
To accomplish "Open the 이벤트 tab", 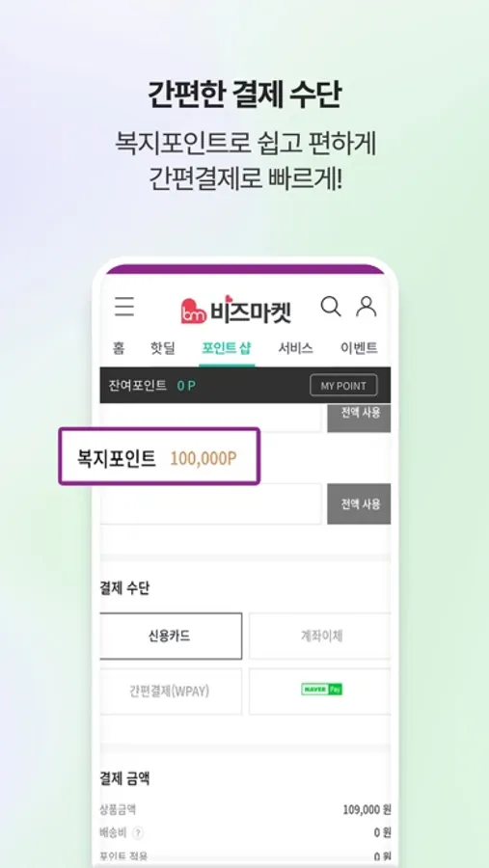I will [359, 348].
